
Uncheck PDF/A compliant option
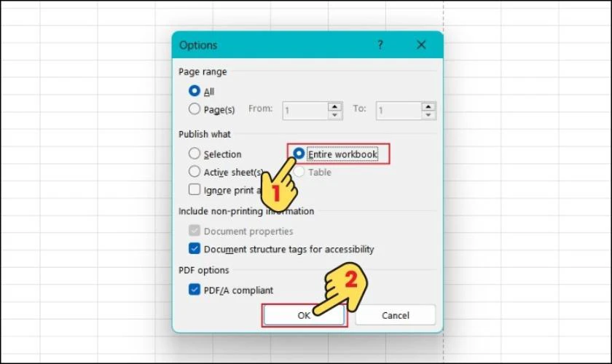[194, 290]
